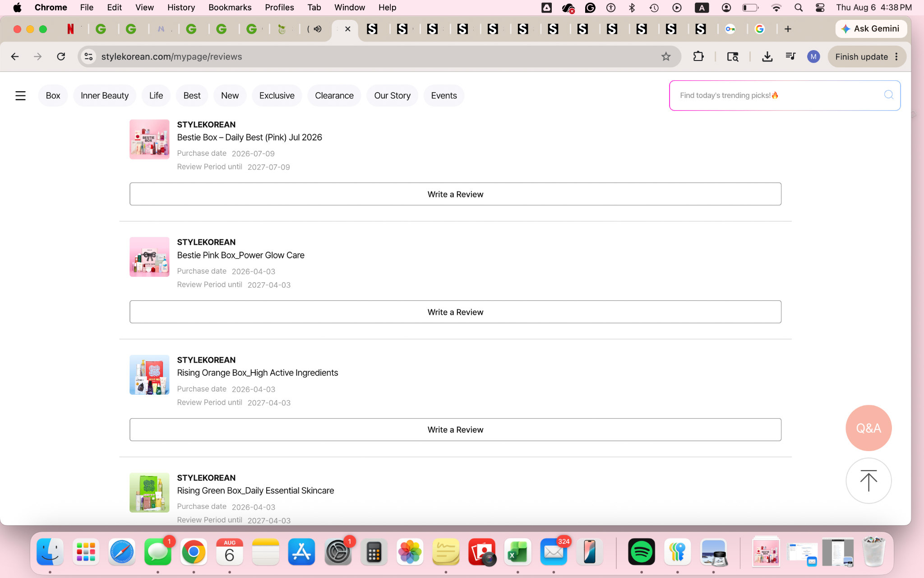Open the Apple menu
This screenshot has width=924, height=578.
(x=18, y=8)
